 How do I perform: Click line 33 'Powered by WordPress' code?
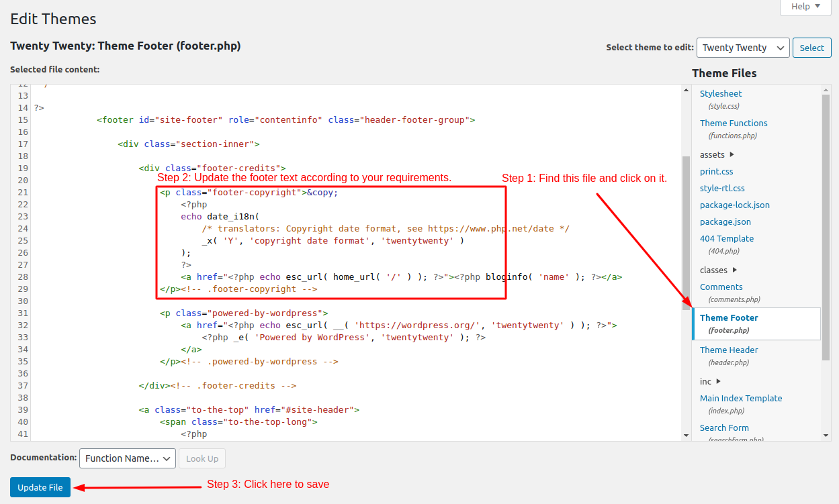pos(343,338)
